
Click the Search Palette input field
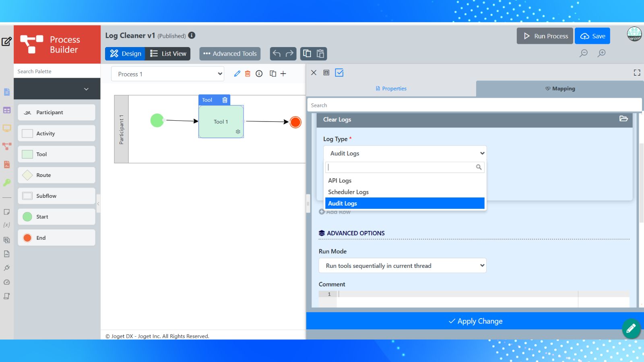tap(56, 71)
